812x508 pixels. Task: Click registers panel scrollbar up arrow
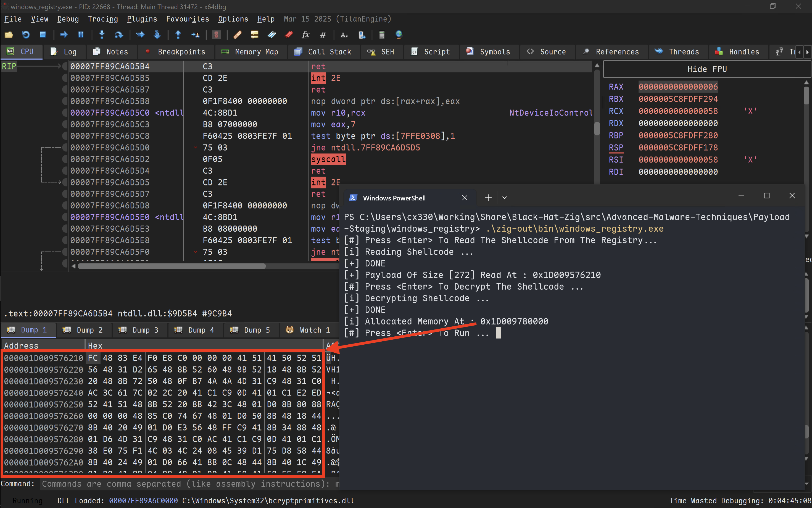coord(807,83)
